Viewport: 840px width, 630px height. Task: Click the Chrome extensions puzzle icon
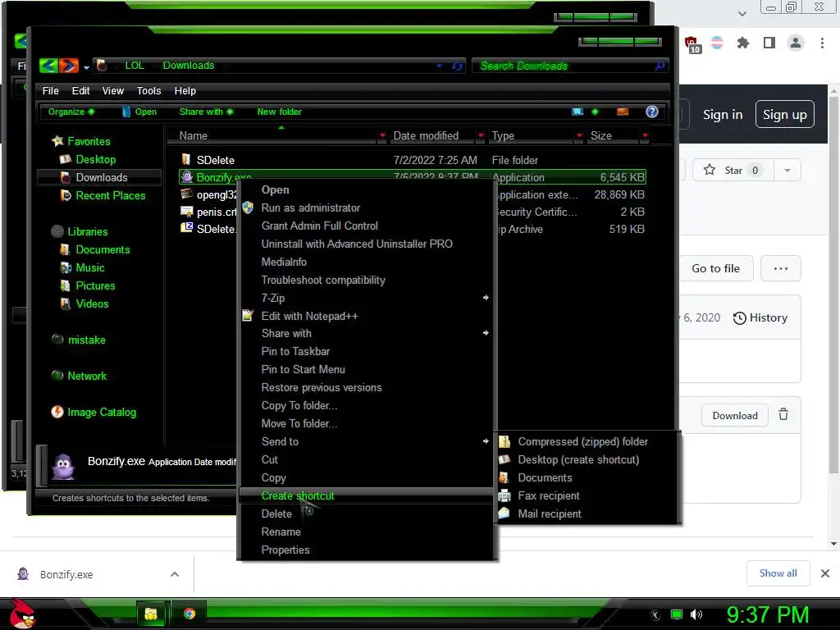(743, 43)
